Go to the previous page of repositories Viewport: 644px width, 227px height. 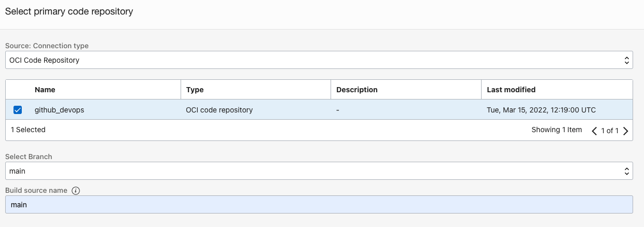point(594,131)
